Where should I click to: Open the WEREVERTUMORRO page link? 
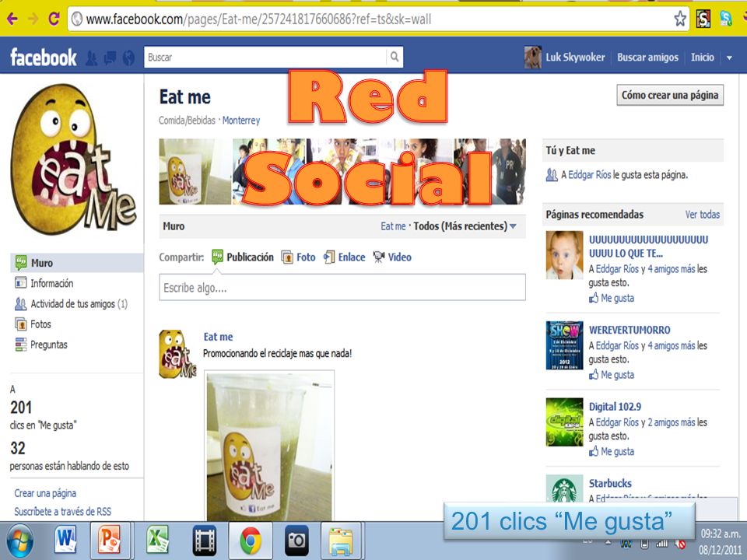point(630,330)
